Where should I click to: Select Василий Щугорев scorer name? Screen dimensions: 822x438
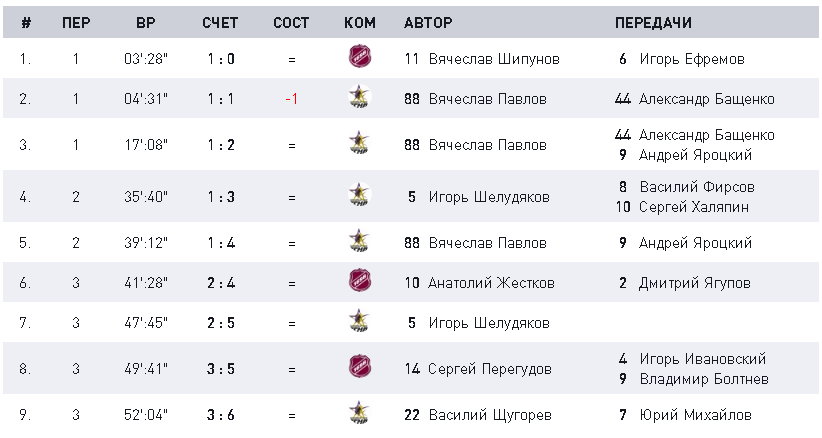pyautogui.click(x=490, y=415)
